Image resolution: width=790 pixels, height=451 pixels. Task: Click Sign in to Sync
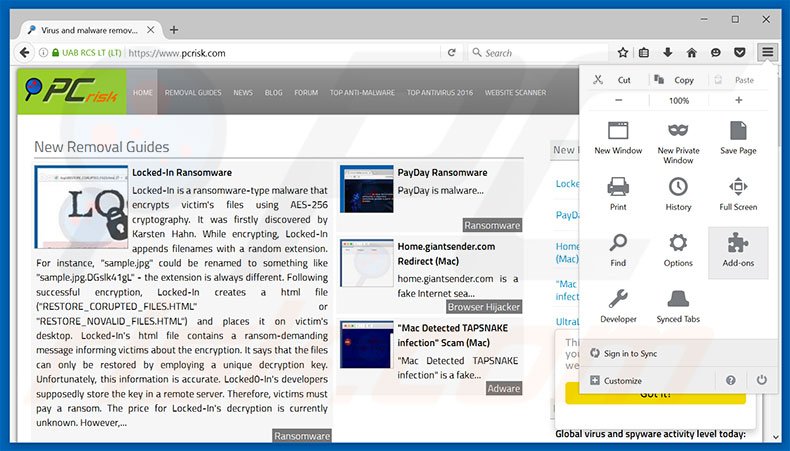click(630, 353)
